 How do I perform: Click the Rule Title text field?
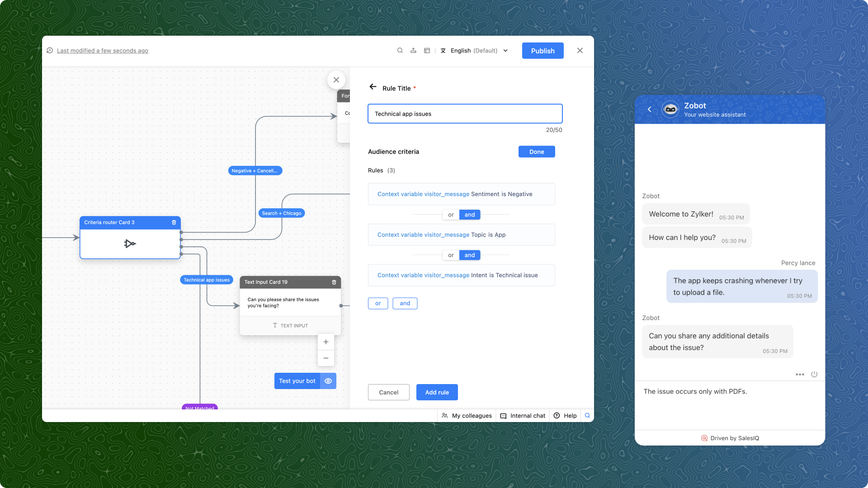click(465, 114)
